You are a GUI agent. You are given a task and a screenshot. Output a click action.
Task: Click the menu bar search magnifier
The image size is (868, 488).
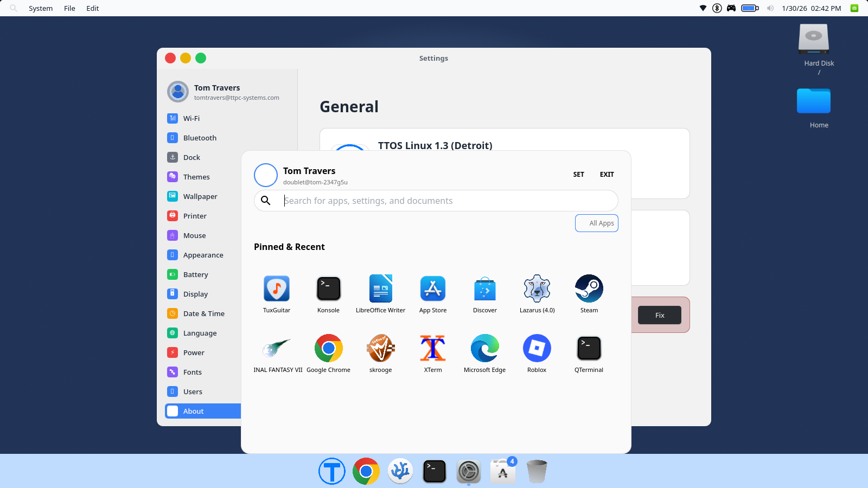tap(14, 8)
